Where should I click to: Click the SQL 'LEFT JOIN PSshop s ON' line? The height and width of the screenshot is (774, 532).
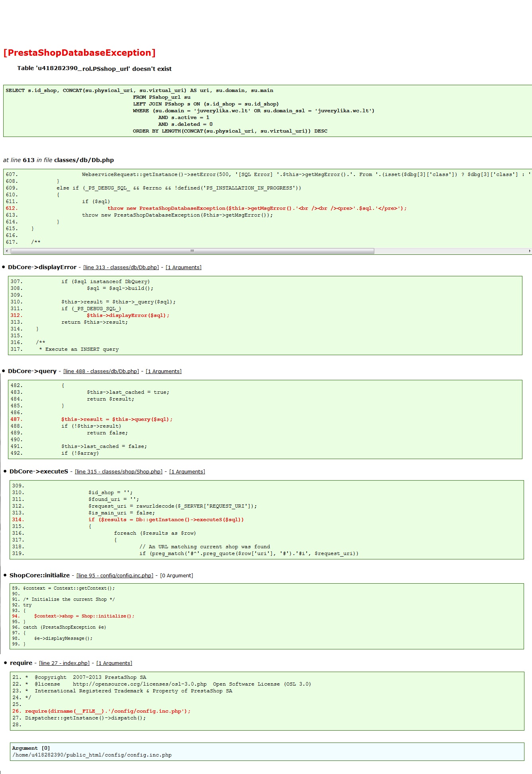tap(206, 104)
